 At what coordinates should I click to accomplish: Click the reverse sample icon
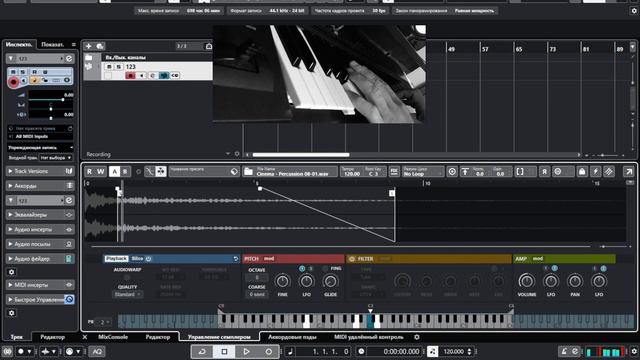click(544, 172)
